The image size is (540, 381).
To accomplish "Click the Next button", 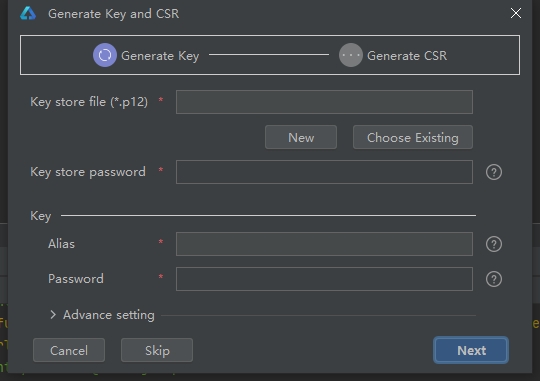I will coord(471,350).
